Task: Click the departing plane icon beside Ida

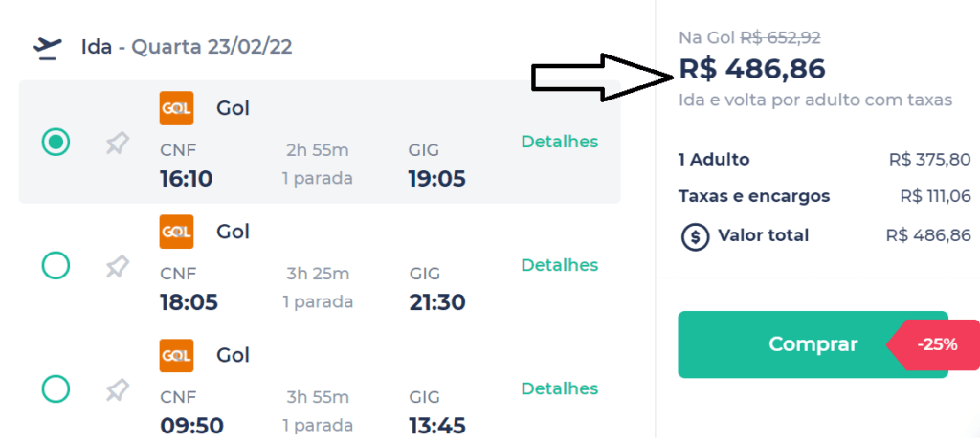Action: (48, 49)
